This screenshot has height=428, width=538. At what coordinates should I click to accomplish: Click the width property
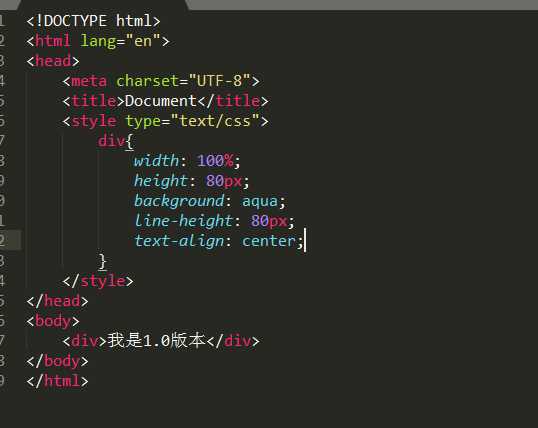(x=156, y=161)
